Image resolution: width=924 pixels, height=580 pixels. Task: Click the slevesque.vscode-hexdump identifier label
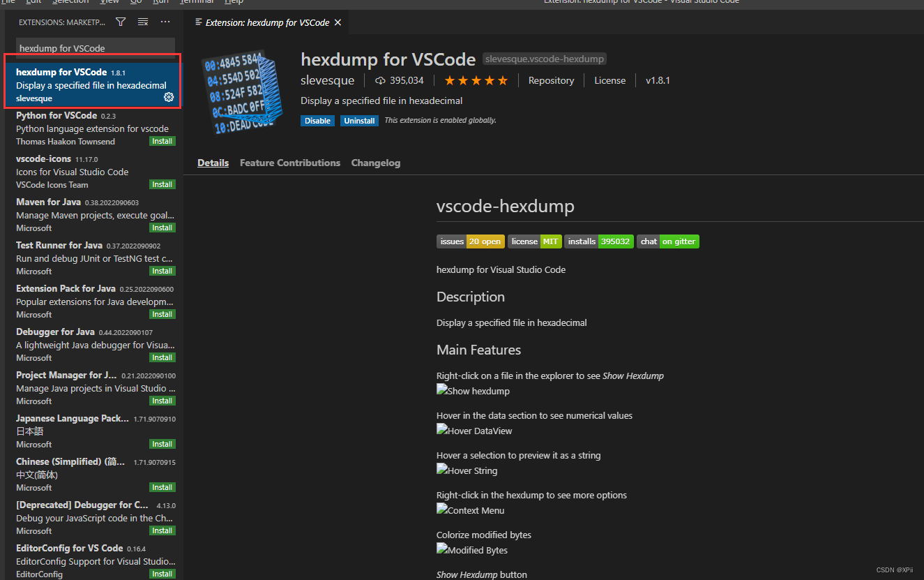pos(545,59)
